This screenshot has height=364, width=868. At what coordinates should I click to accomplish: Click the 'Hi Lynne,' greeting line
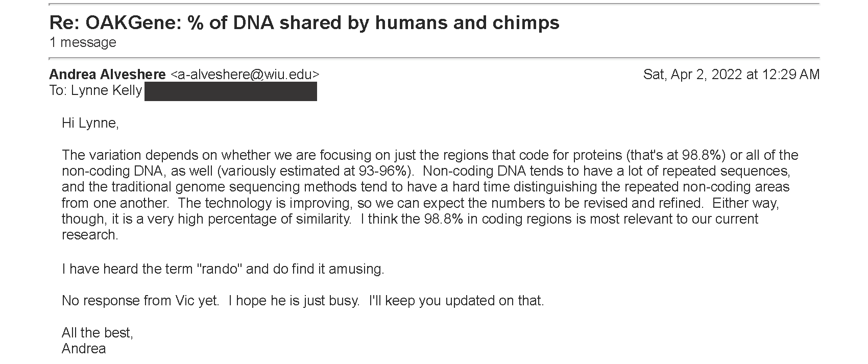coord(90,123)
